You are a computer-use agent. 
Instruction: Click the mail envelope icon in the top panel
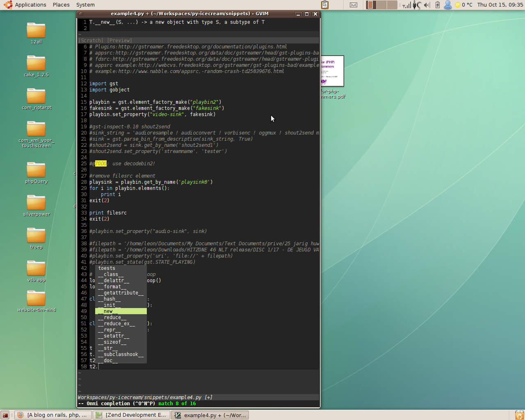[354, 5]
